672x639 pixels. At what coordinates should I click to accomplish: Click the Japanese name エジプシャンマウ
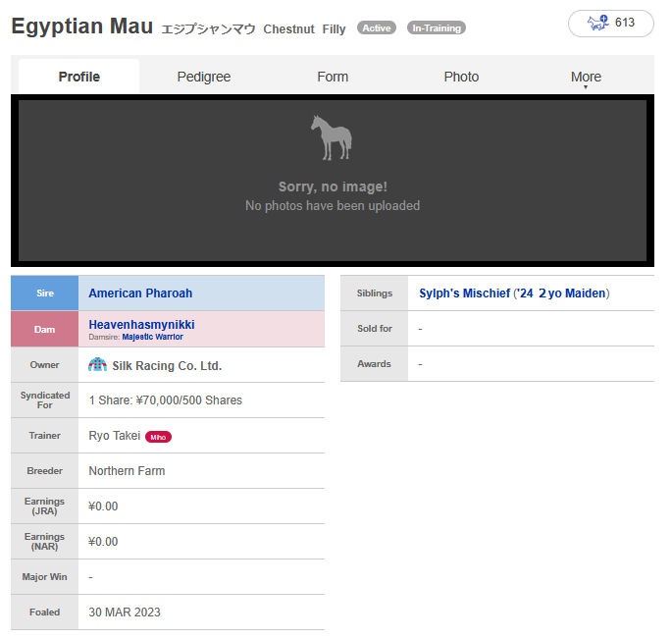coord(208,29)
